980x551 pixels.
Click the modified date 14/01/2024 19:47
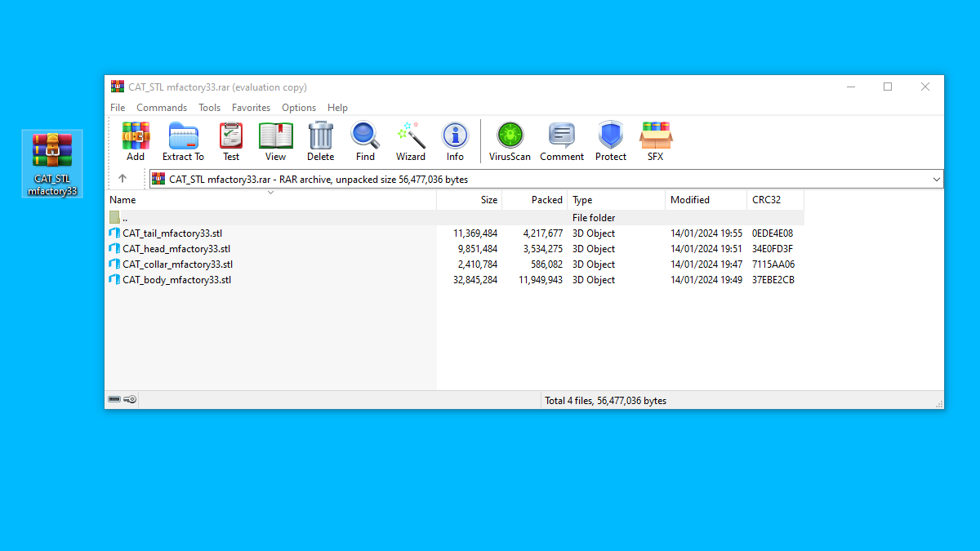point(706,264)
